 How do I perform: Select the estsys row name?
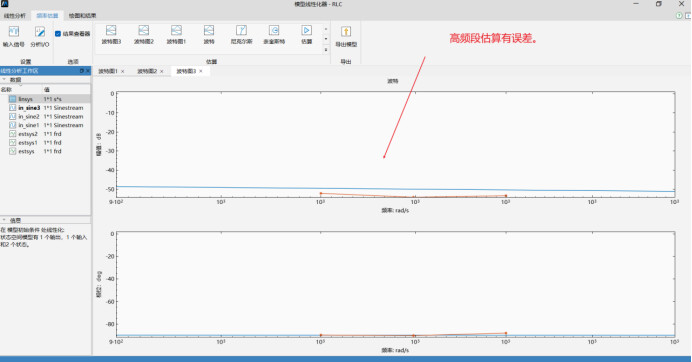coord(26,151)
